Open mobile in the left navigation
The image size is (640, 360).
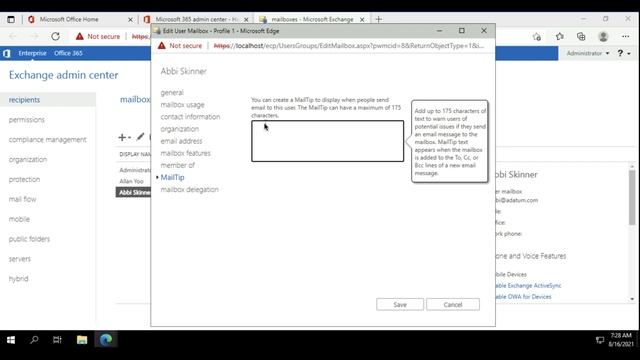coord(19,219)
